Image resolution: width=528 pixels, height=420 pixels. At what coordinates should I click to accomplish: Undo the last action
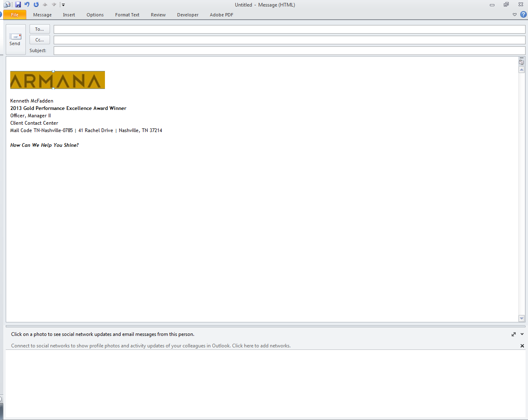[27, 5]
